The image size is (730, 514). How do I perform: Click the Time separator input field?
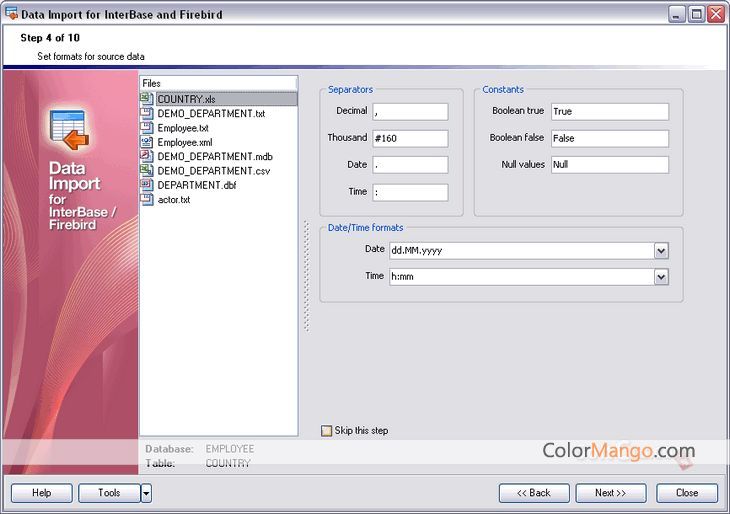tap(410, 192)
